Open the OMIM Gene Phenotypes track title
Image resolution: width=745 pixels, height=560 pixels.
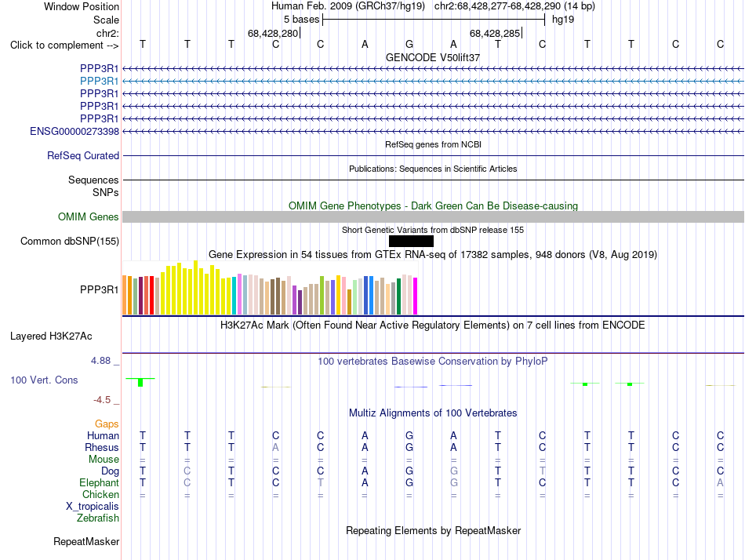433,205
